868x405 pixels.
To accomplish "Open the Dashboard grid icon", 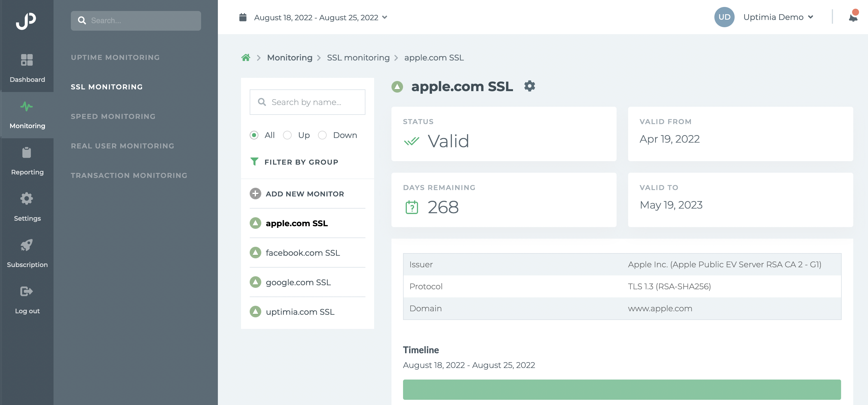I will [x=27, y=60].
